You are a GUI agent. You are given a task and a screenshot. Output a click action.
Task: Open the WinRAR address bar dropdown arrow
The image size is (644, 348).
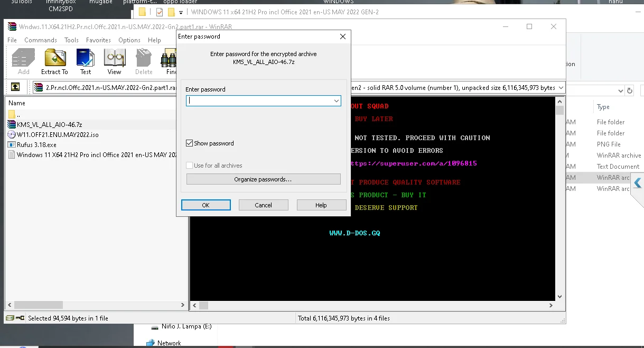point(560,88)
